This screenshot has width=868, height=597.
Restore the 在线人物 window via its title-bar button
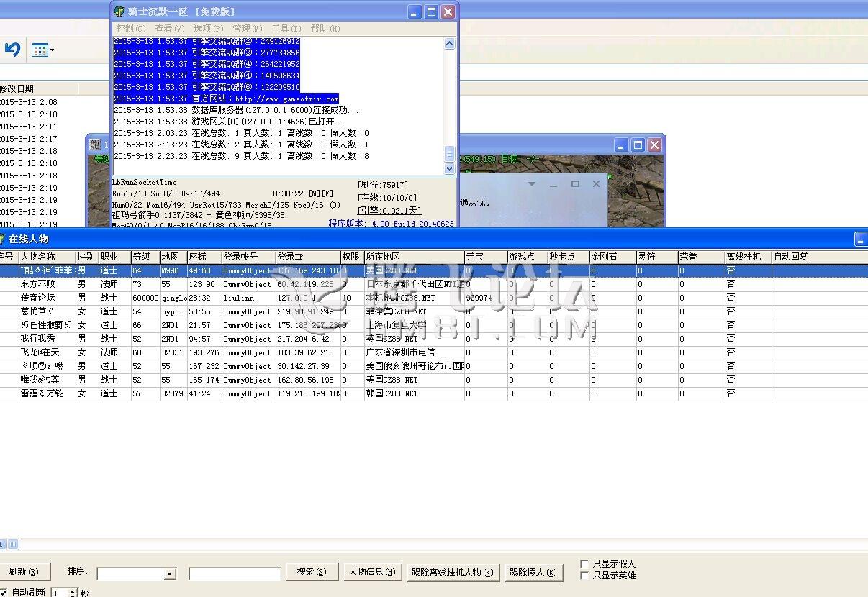860,240
